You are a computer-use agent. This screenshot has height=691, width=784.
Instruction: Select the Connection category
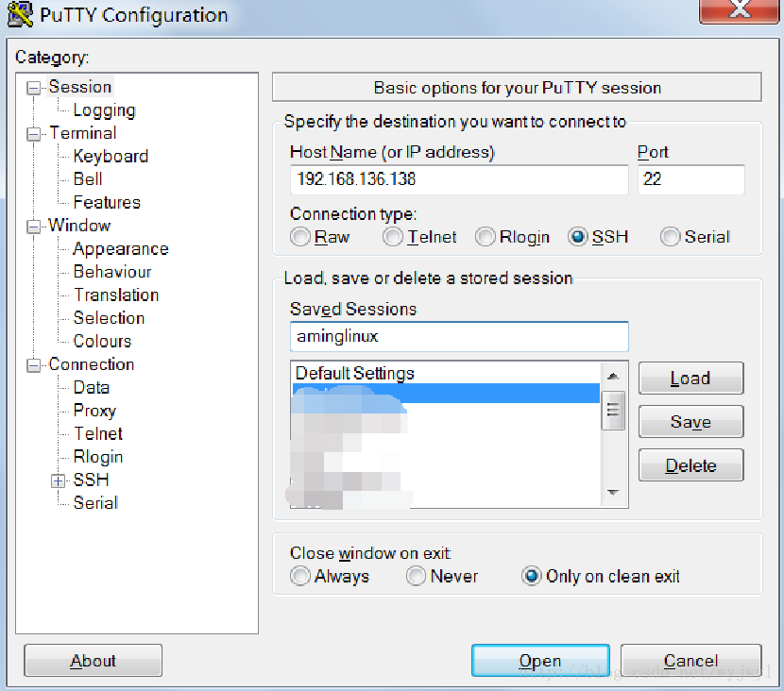91,364
